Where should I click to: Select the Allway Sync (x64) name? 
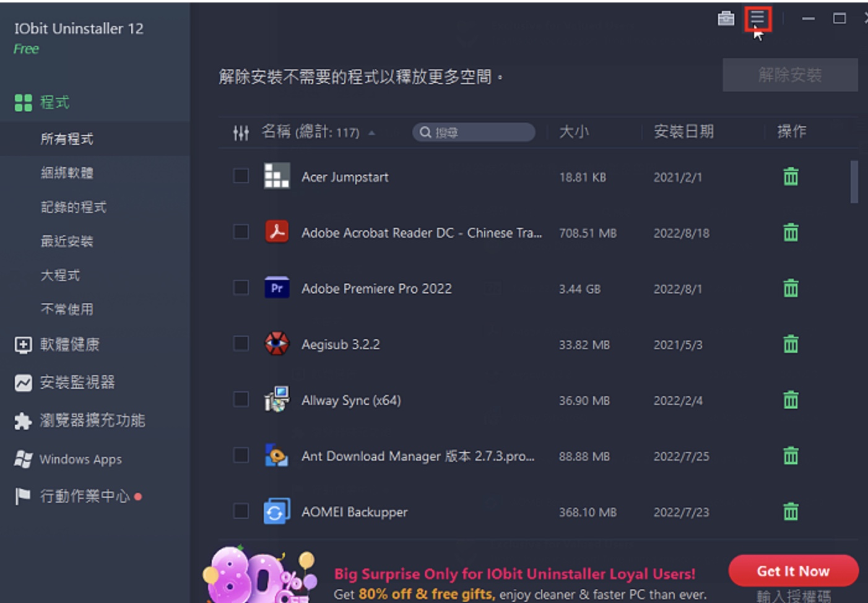click(351, 401)
